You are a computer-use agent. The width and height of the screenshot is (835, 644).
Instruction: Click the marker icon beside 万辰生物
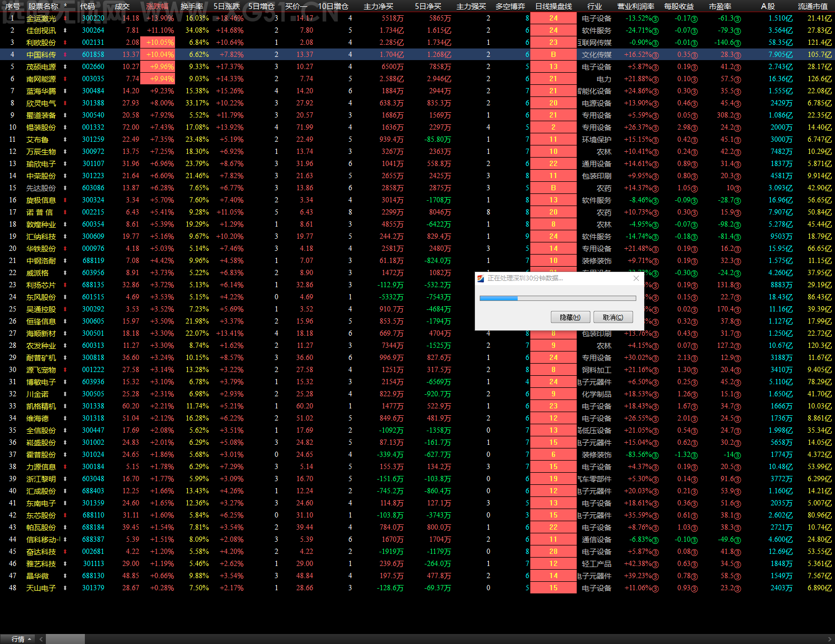coord(65,152)
